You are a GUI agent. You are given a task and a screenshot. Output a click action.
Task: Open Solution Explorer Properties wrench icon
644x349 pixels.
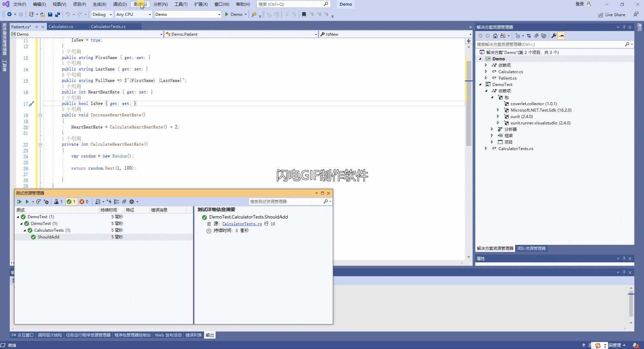(553, 36)
